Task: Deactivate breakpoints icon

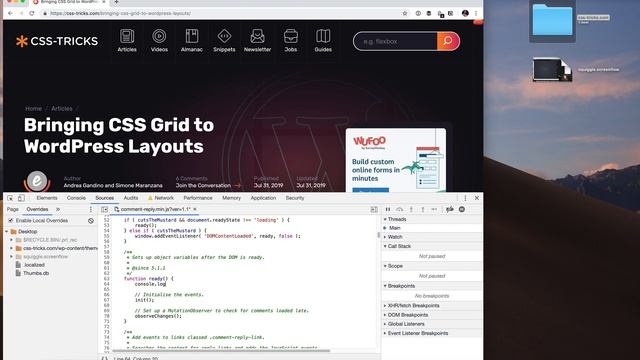Action: click(x=449, y=209)
